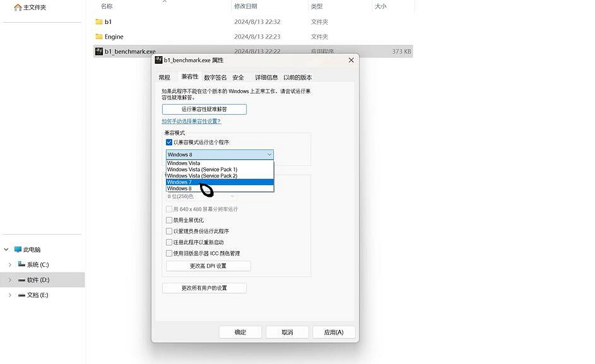This screenshot has height=364, width=595.
Task: Check 以管理员身份运行此程序 option
Action: tap(169, 232)
